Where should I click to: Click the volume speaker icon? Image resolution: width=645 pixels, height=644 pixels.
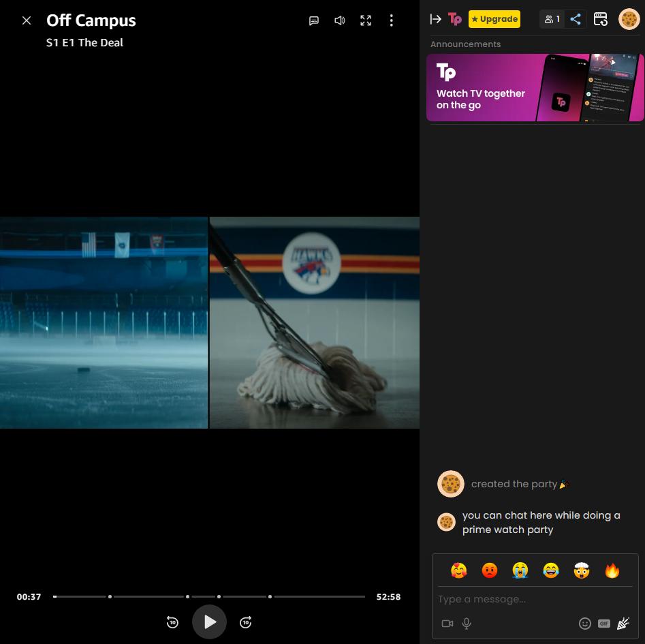(x=340, y=20)
